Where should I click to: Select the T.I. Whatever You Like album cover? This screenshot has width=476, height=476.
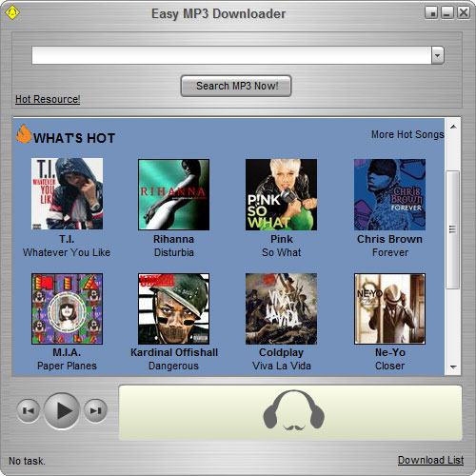67,194
